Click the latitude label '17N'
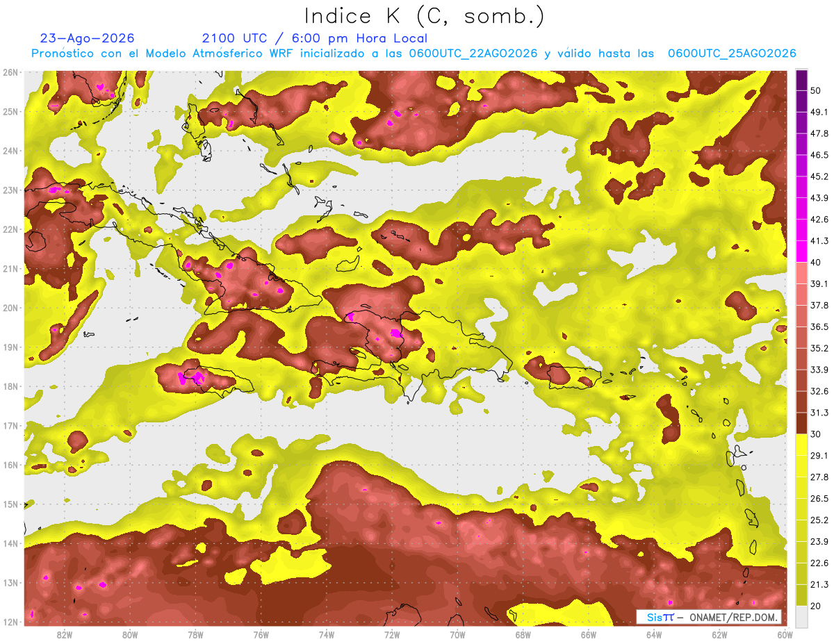Viewport: 834px width, 644px height. 10,426
